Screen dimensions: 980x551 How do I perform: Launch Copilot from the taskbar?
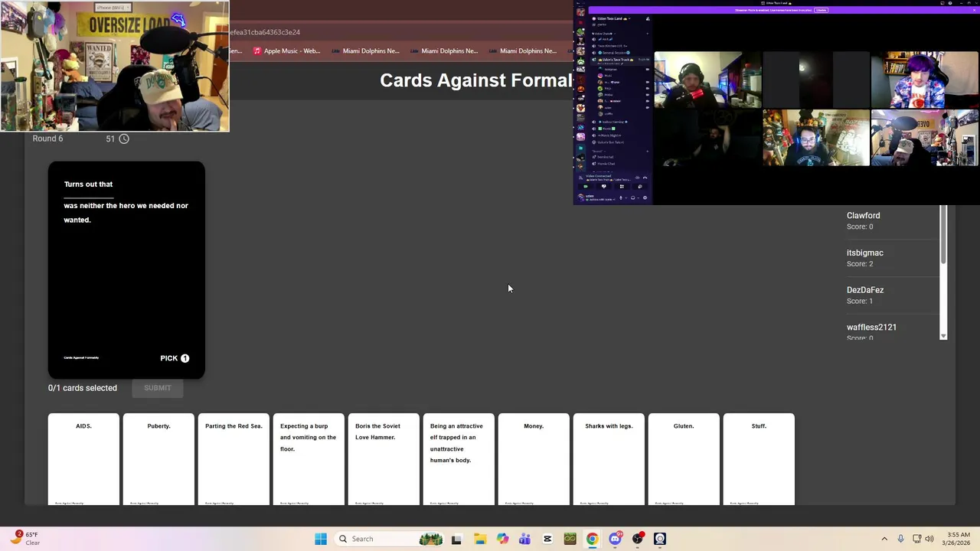click(502, 539)
